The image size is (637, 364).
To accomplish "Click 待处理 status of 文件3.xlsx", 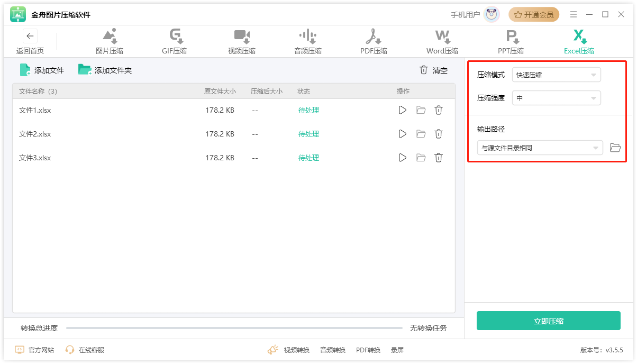I will click(308, 158).
